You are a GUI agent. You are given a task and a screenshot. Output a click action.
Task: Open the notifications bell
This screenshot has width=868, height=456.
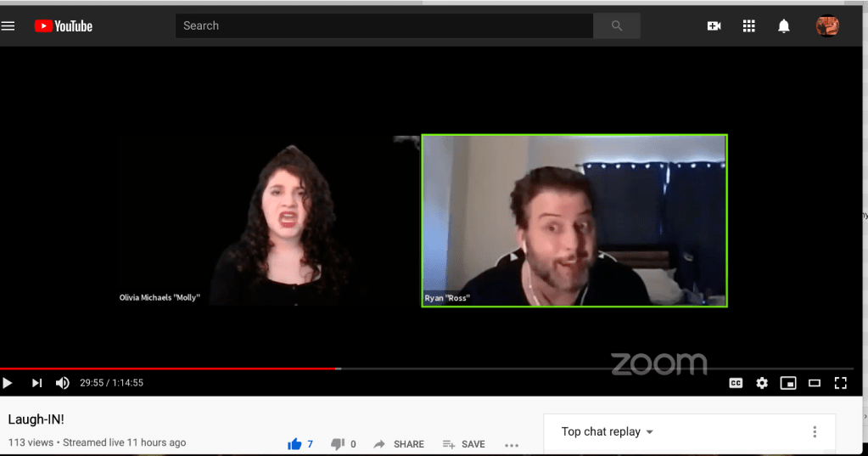[784, 26]
